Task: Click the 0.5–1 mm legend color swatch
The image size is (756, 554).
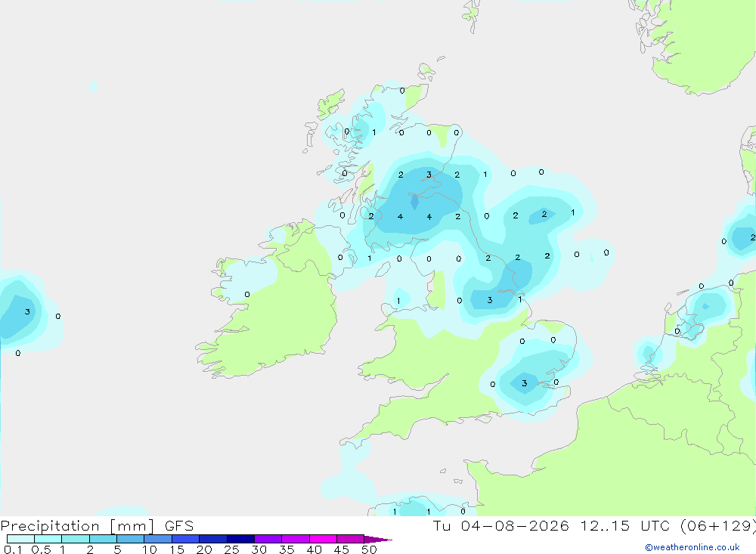Action: click(48, 539)
